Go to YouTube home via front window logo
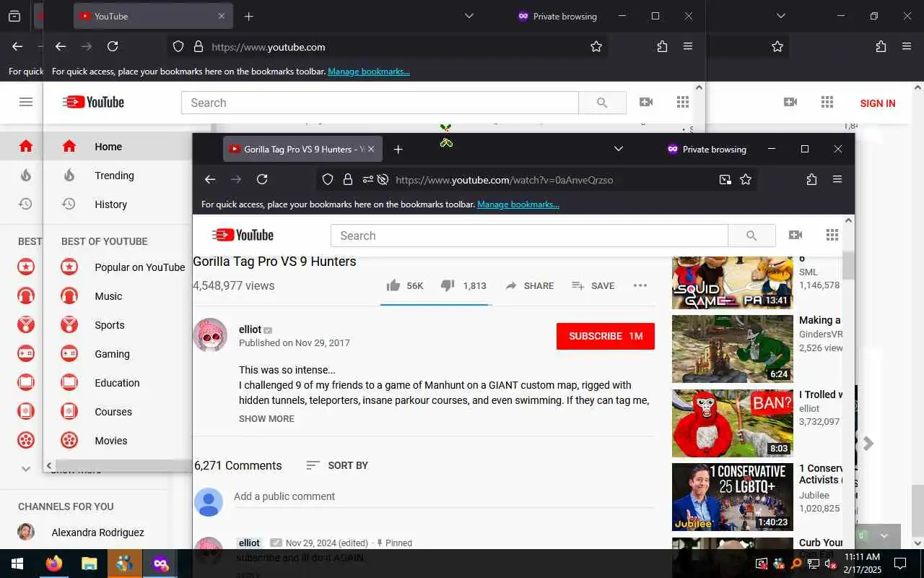 pos(243,235)
